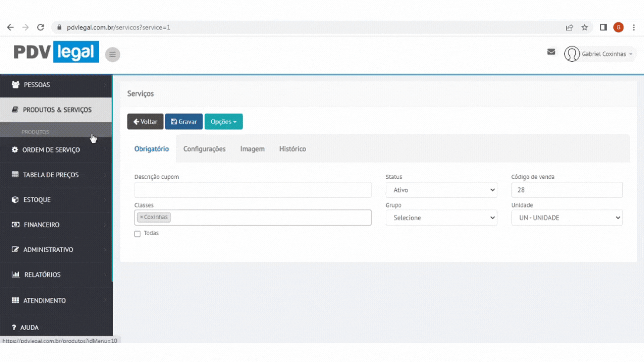Remove the Coxinhas class tag
This screenshot has width=644, height=362.
(142, 217)
